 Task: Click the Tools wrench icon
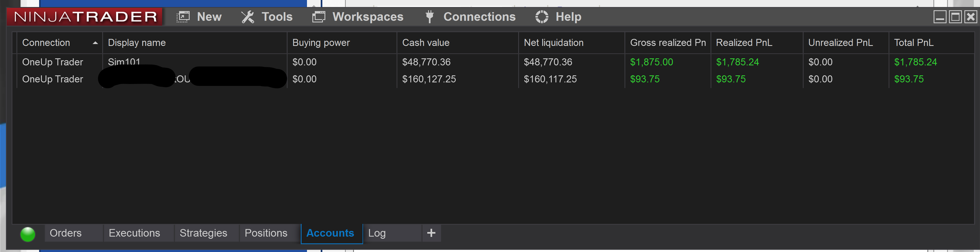point(248,17)
